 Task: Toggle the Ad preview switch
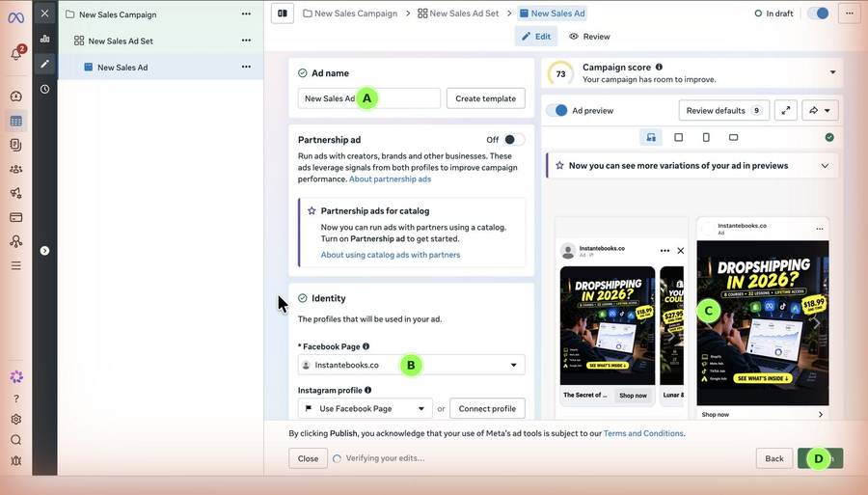pos(556,110)
